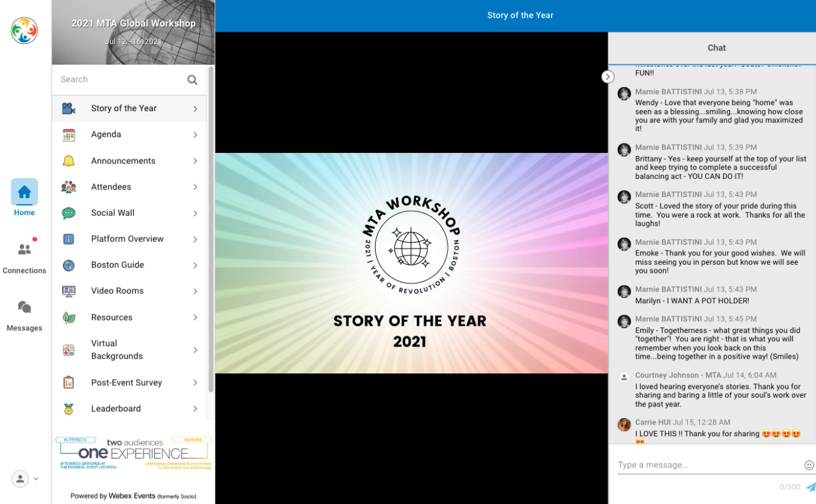This screenshot has width=816, height=504.
Task: Click the Video Rooms monitor icon
Action: [x=68, y=291]
